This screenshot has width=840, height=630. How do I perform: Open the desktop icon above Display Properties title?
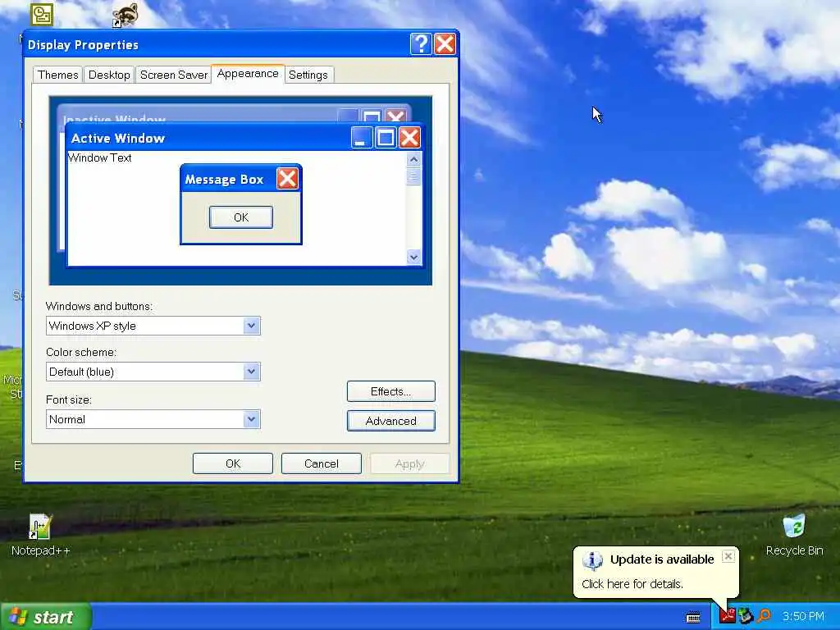click(42, 14)
